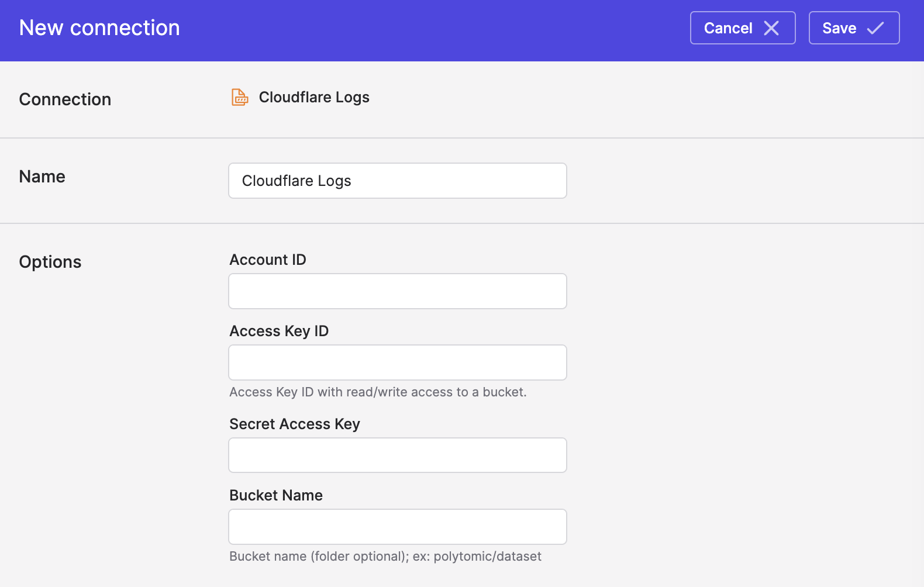
Task: Focus the Name input field
Action: (398, 181)
